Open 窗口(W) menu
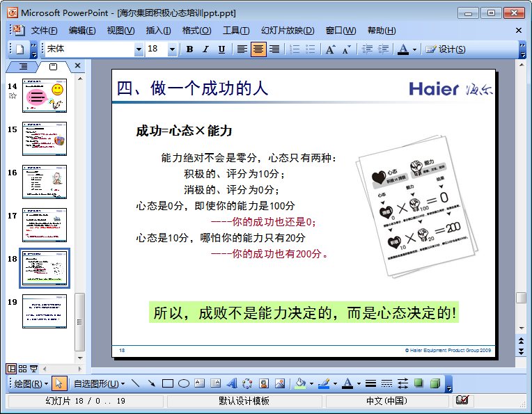Screen dimensions: 532x414 tap(341, 31)
